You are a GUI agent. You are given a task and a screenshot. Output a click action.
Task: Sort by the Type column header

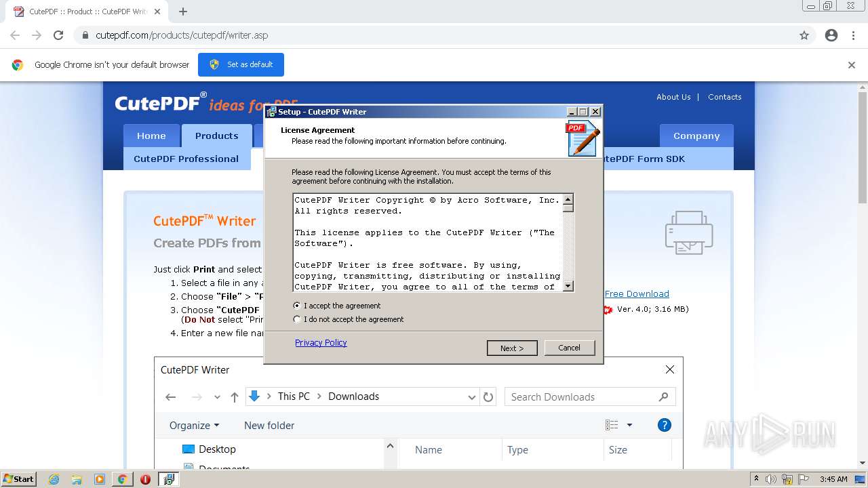point(517,450)
